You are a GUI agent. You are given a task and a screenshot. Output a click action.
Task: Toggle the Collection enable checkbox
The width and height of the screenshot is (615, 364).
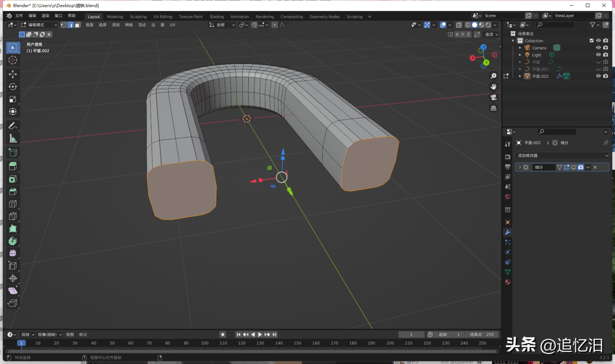coord(591,40)
